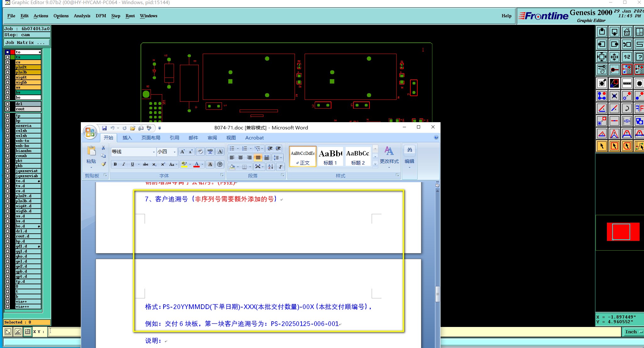The height and width of the screenshot is (348, 644).
Task: Click the Cut scissors icon in clipboard group
Action: click(103, 148)
